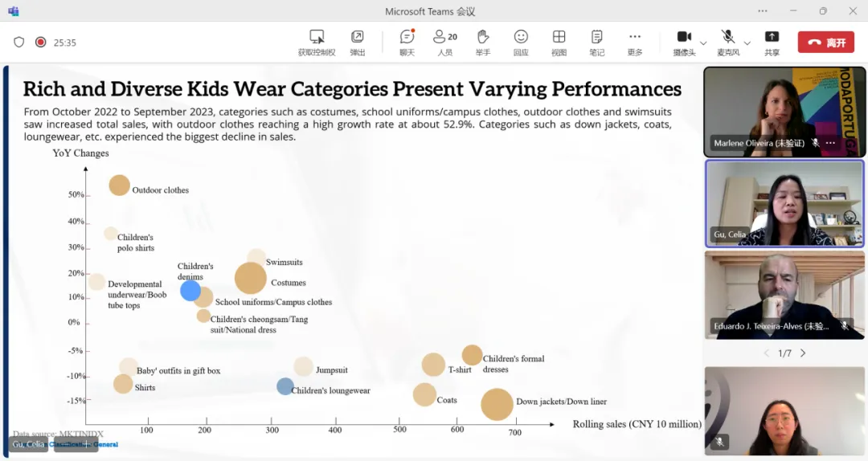The width and height of the screenshot is (868, 461).
Task: Select Marlene Oliveira's video tile
Action: pyautogui.click(x=784, y=112)
